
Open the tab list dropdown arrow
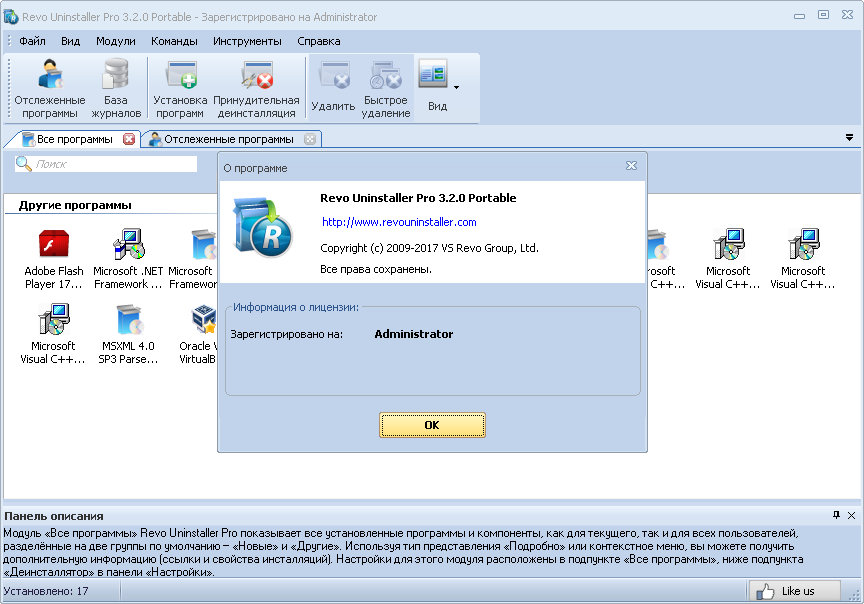pyautogui.click(x=849, y=138)
